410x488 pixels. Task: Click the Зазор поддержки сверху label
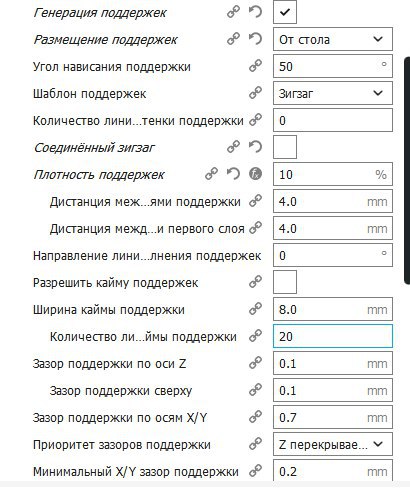pos(121,391)
